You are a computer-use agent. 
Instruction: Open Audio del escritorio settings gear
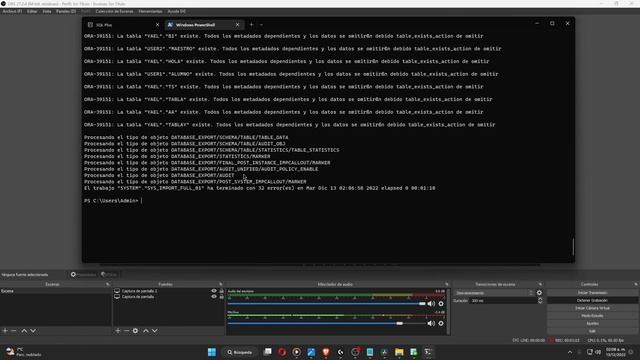441,304
